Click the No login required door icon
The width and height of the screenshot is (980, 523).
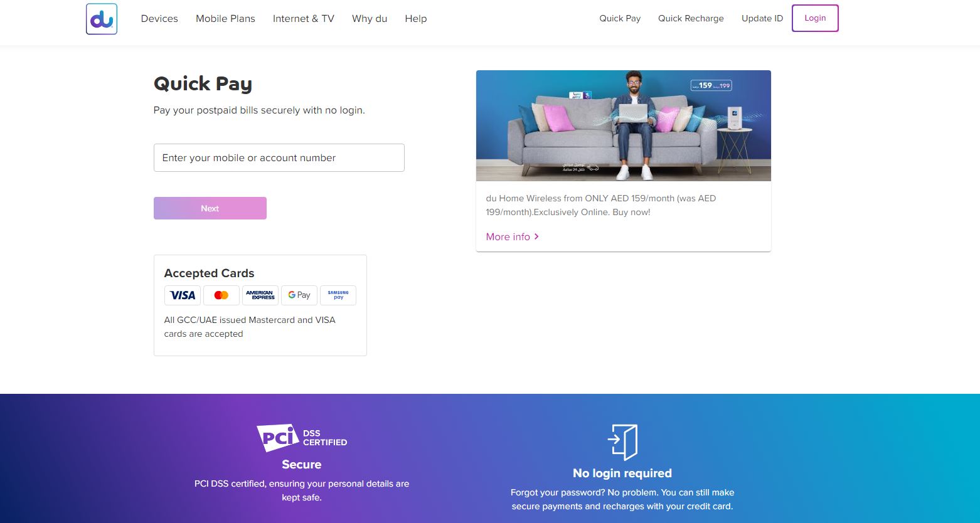[x=622, y=442]
